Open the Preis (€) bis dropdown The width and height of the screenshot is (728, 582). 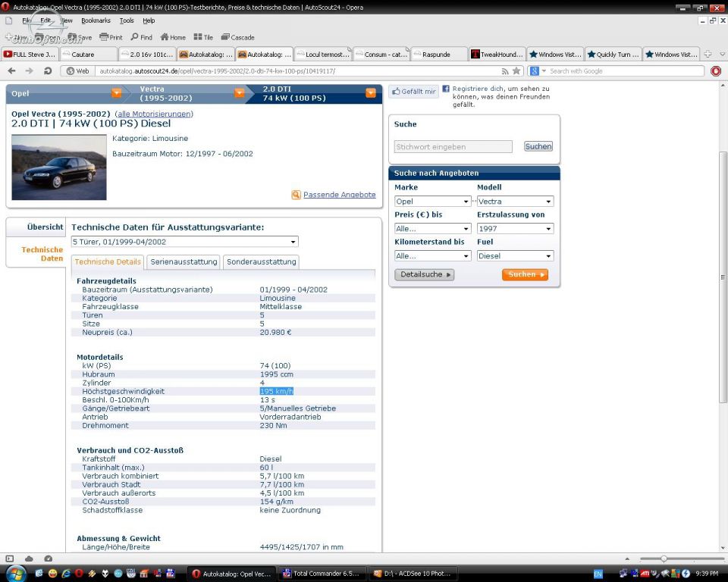click(x=432, y=229)
